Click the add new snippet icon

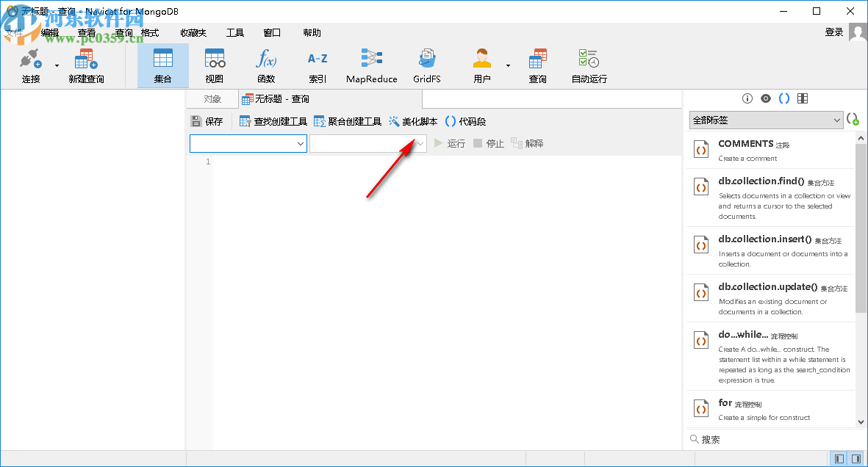pos(853,120)
